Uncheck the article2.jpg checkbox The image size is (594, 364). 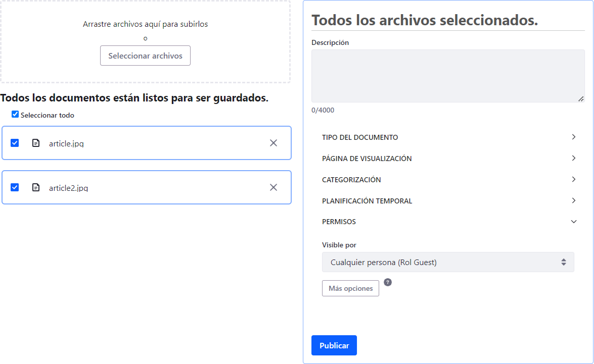coord(15,187)
